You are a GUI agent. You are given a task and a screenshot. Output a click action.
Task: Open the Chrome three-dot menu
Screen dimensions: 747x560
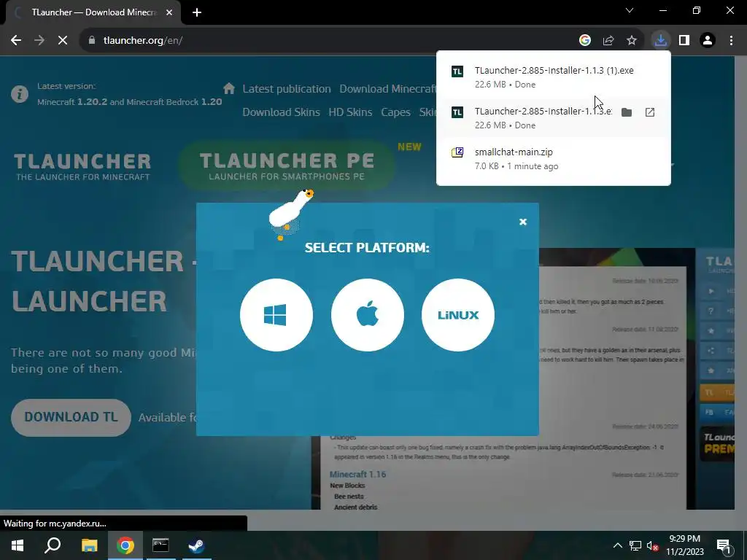tap(731, 41)
